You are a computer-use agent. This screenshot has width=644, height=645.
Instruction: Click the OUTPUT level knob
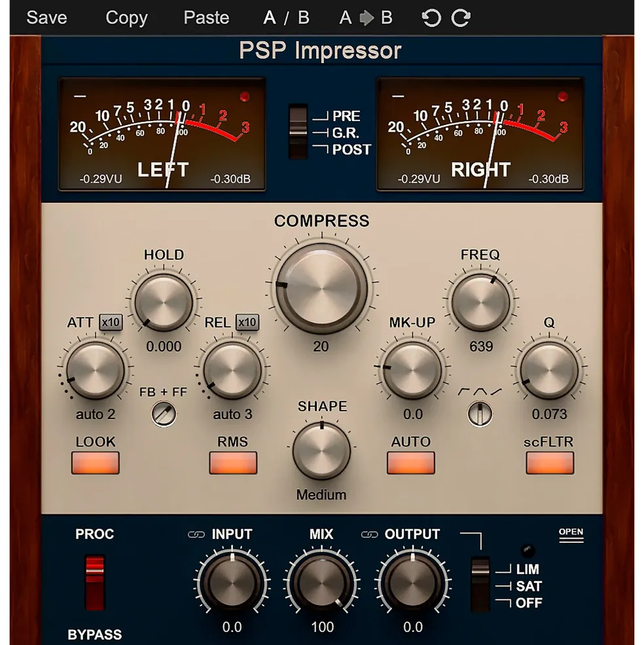click(412, 582)
